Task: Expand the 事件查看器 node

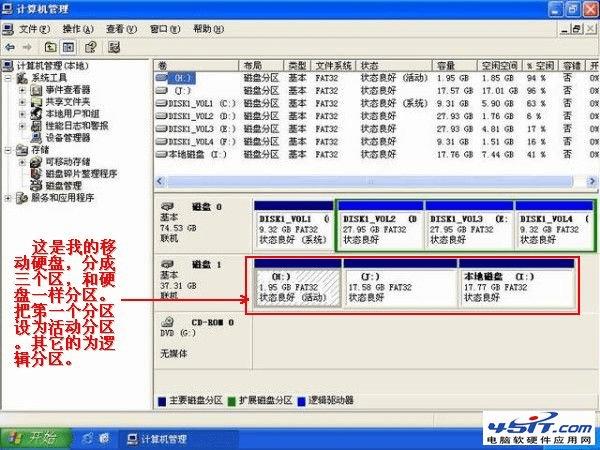Action: [23, 90]
